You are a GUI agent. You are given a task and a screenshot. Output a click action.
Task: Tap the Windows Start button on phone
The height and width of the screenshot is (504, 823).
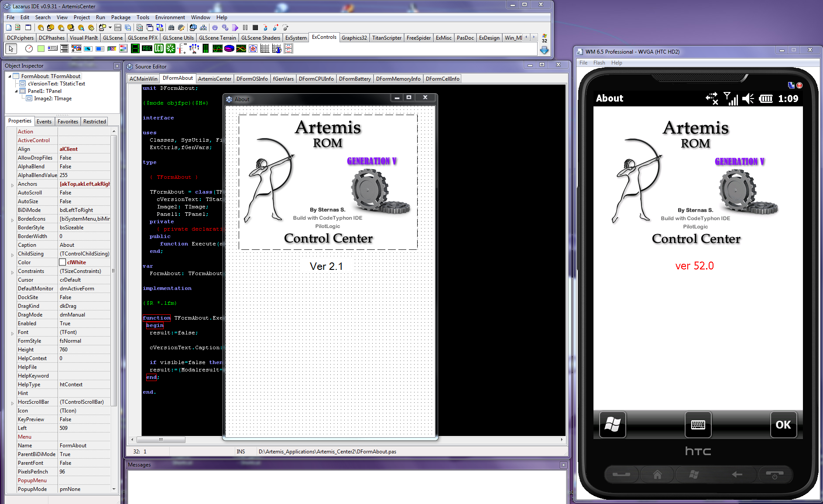pyautogui.click(x=613, y=424)
